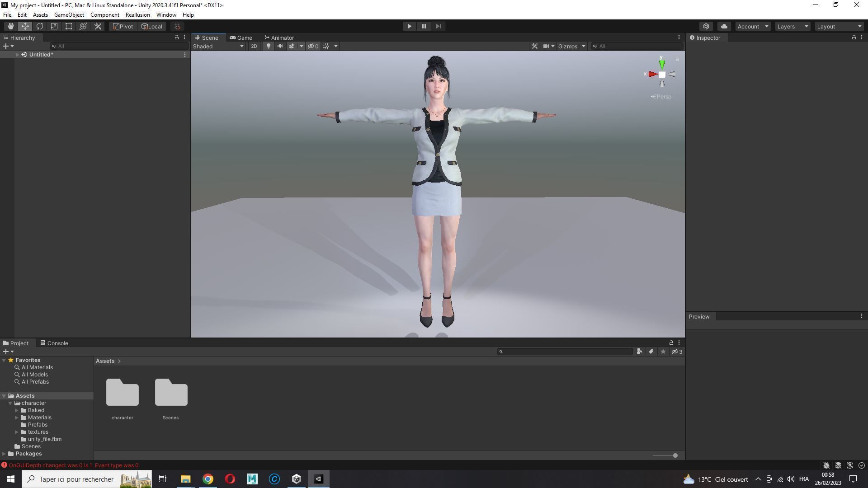Select the Scale tool
868x488 pixels.
pyautogui.click(x=54, y=26)
